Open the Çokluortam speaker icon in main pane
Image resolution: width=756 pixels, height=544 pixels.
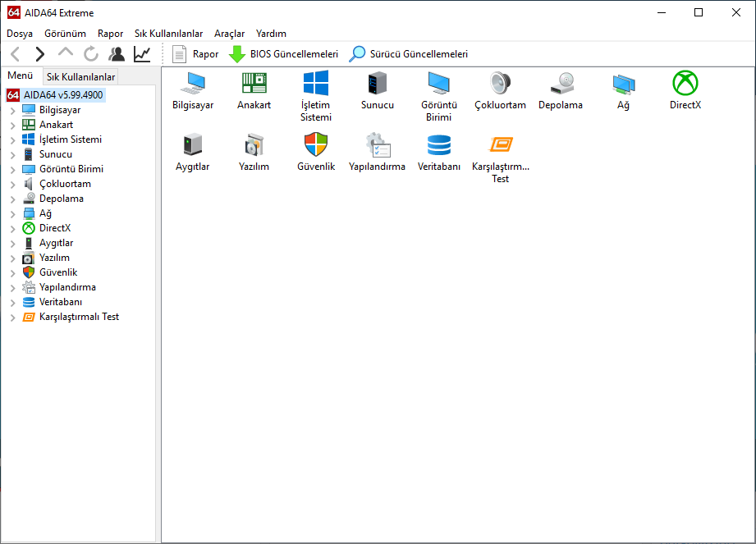pyautogui.click(x=500, y=83)
